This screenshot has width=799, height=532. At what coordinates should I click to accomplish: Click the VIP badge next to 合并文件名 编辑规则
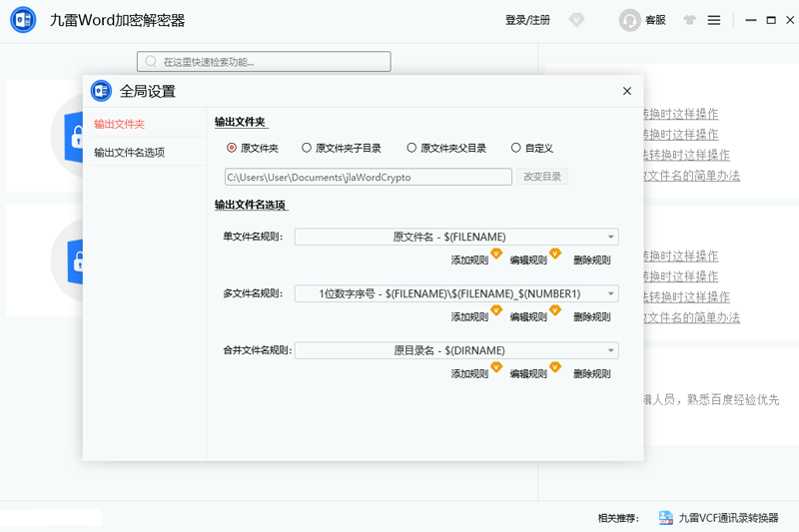click(x=555, y=367)
